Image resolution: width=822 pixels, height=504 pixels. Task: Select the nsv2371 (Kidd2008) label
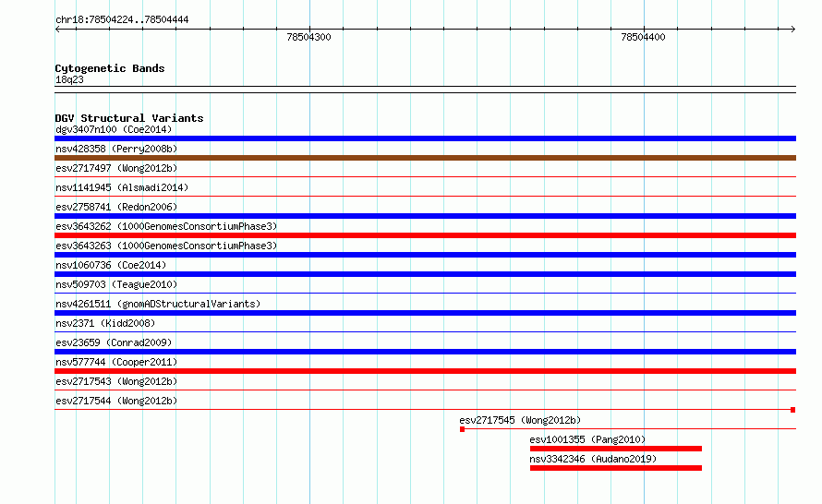click(x=105, y=323)
